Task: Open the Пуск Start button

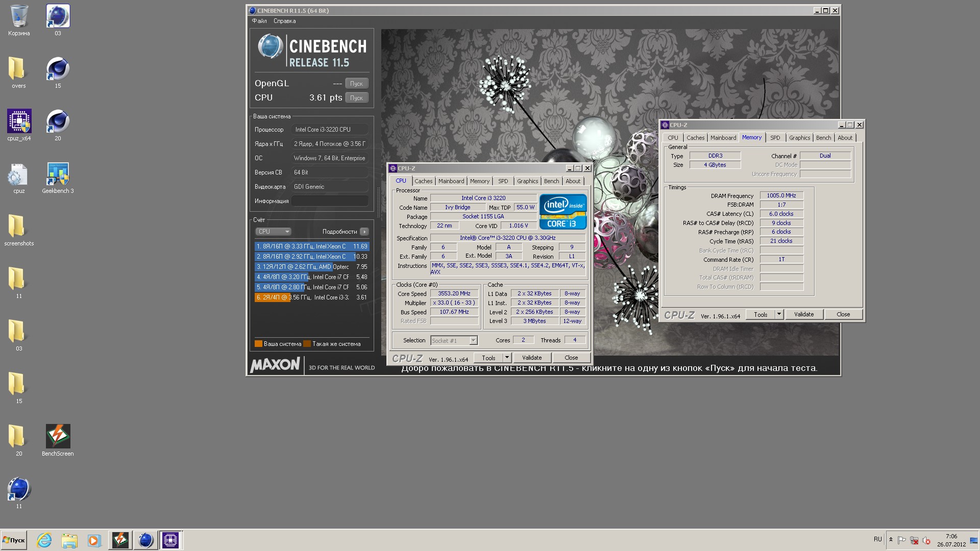Action: tap(14, 540)
